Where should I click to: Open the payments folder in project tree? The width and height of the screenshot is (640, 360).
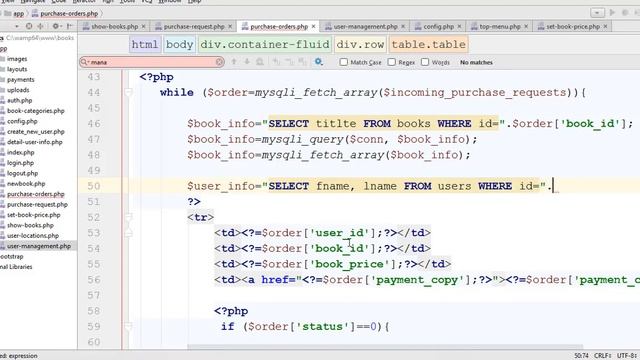tap(20, 80)
